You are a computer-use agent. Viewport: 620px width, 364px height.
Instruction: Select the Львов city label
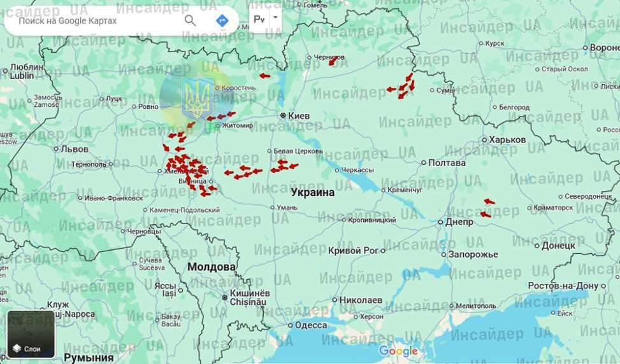(x=75, y=149)
